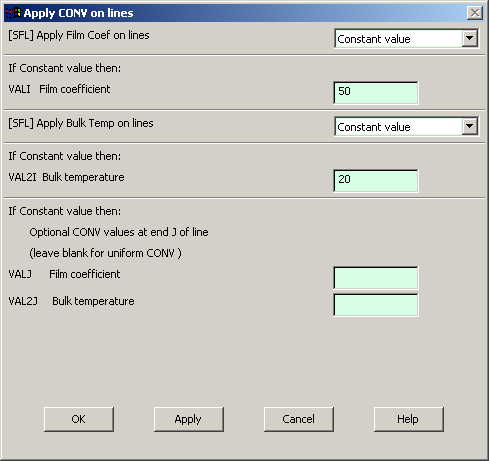Focus the VAL2I Bulk temperature field showing 20
This screenshot has width=489, height=461.
click(376, 180)
